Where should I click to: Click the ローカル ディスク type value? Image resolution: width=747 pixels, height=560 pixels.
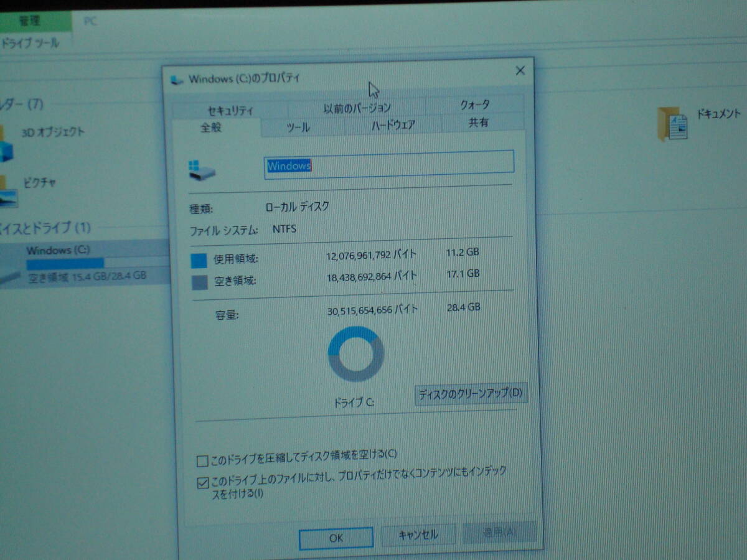pyautogui.click(x=297, y=207)
